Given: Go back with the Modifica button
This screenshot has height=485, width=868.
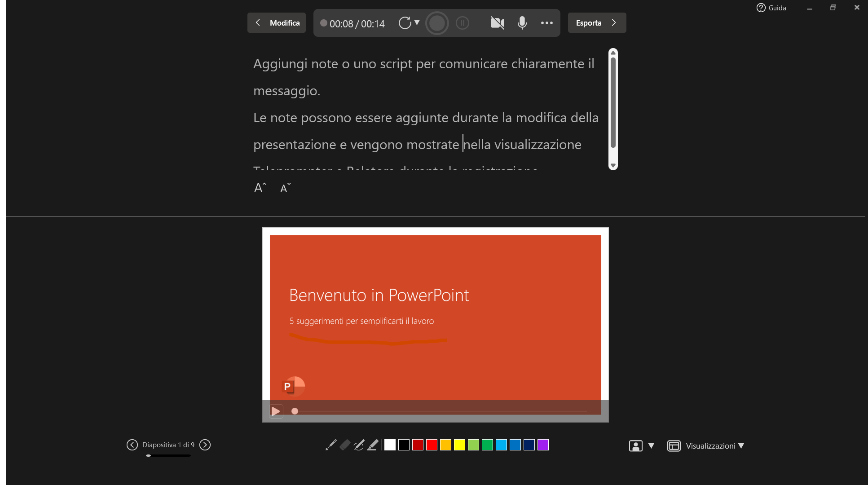Looking at the screenshot, I should point(276,22).
